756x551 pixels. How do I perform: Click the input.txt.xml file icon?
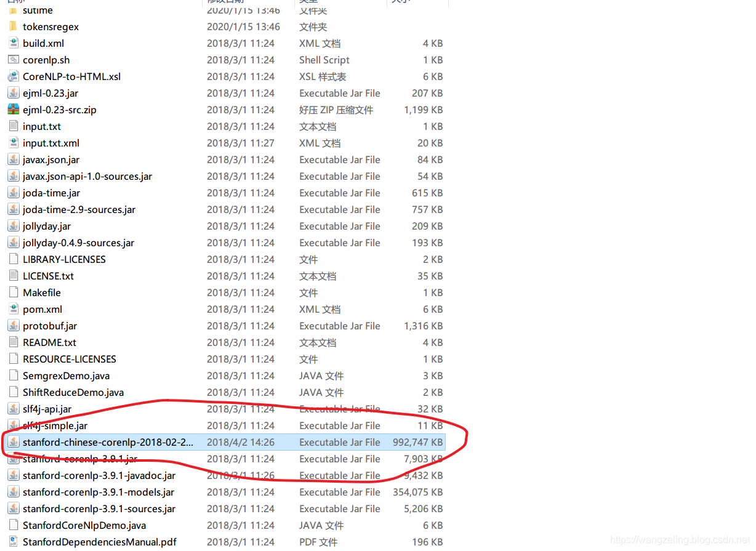pyautogui.click(x=13, y=143)
